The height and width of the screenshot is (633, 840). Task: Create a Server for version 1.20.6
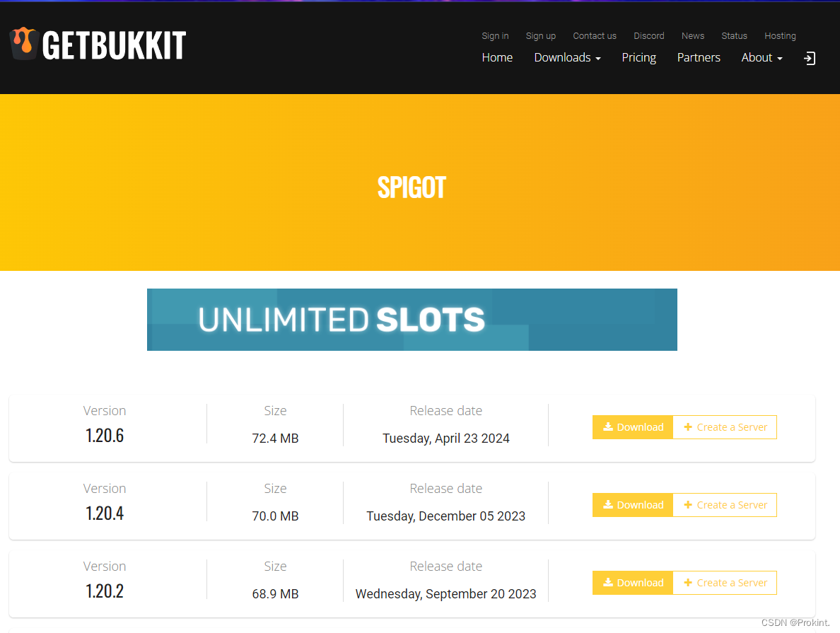pyautogui.click(x=725, y=427)
